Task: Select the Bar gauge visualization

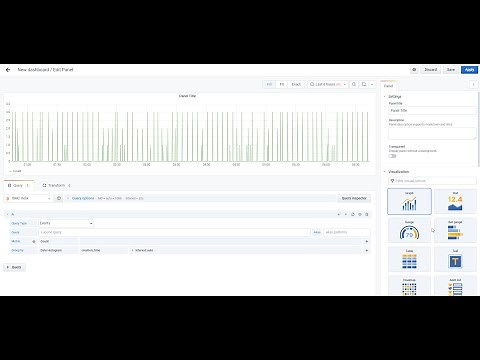Action: pyautogui.click(x=455, y=230)
